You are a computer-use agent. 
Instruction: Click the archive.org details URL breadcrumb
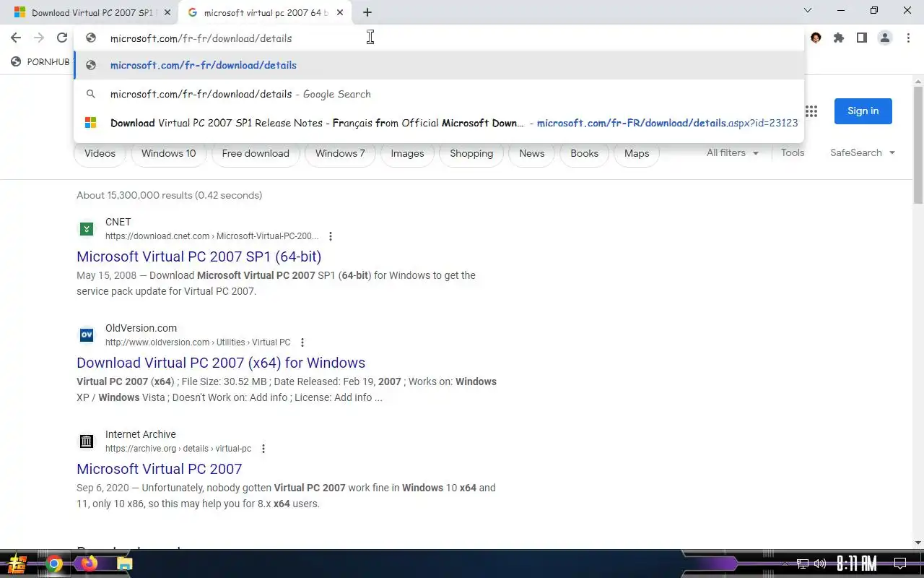tap(178, 449)
